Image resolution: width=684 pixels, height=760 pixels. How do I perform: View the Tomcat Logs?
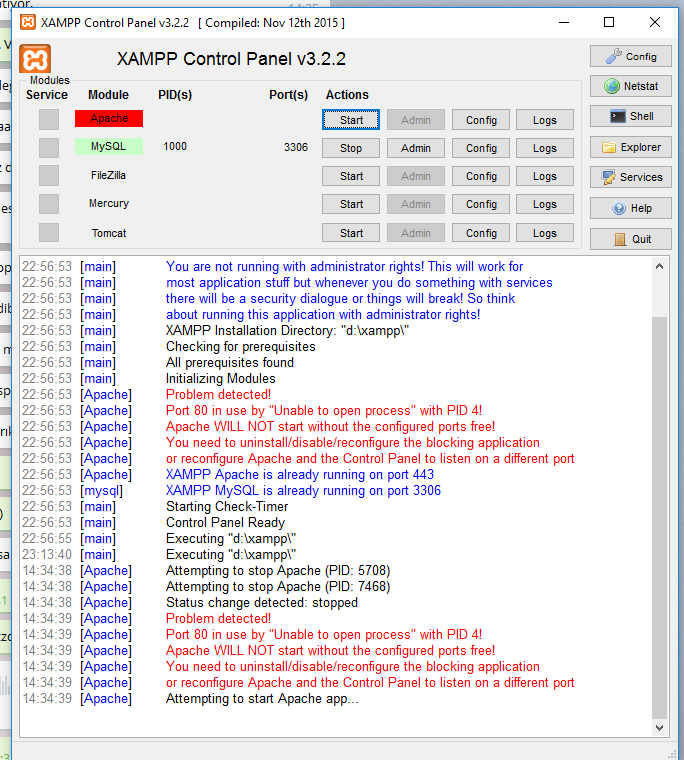click(x=545, y=233)
